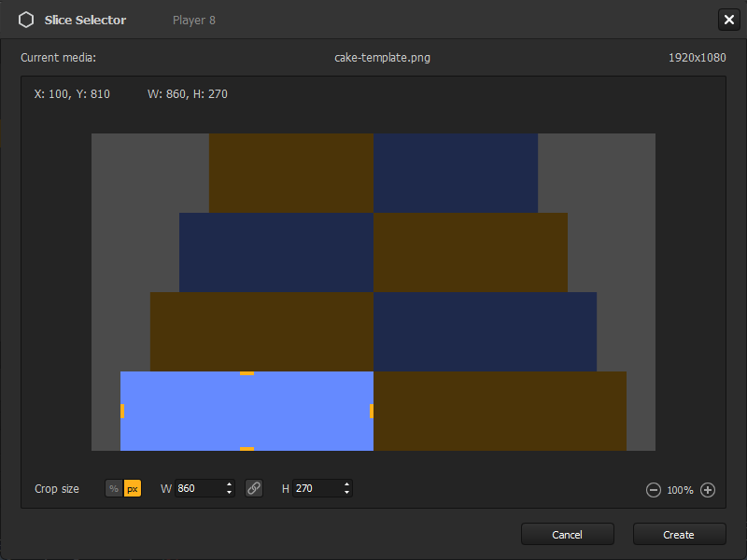Image resolution: width=747 pixels, height=560 pixels.
Task: Toggle aspect ratio linking for crop dimensions
Action: click(x=253, y=488)
